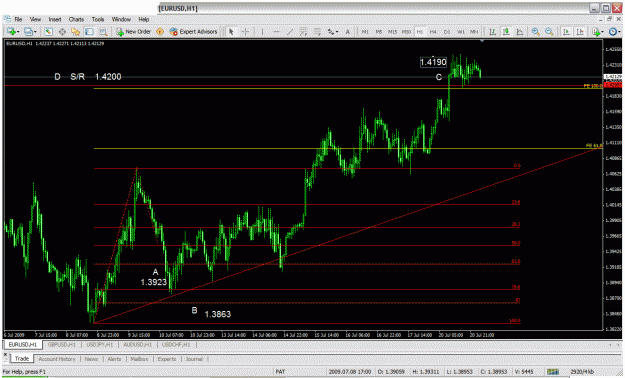Viewport: 625px width, 378px height.
Task: Select the Fibonacci Retracement tool
Action: [317, 32]
